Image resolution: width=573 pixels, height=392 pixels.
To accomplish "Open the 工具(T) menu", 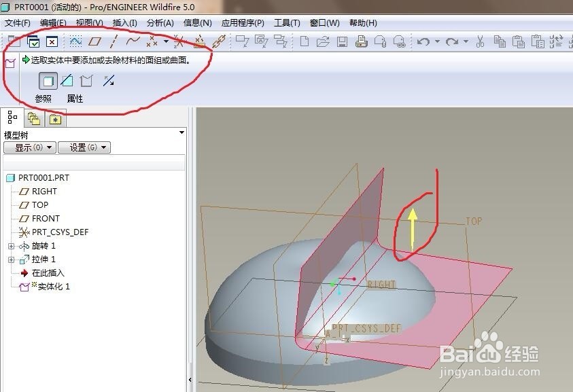I will click(x=287, y=23).
